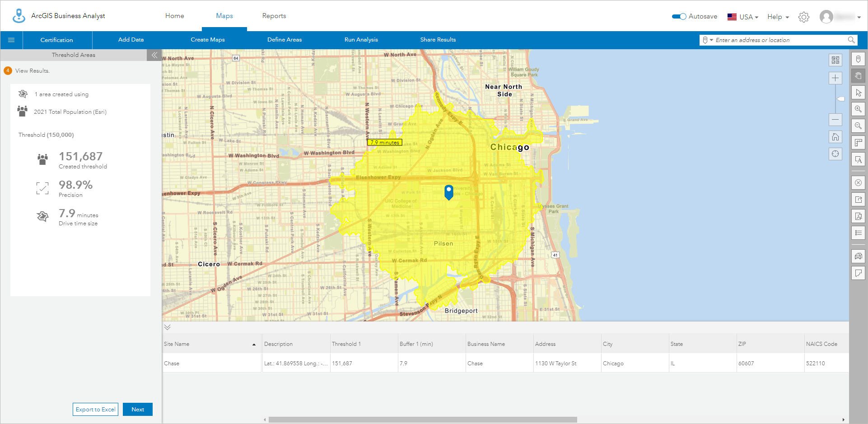The height and width of the screenshot is (424, 868).
Task: Click the ZIP column header
Action: pos(770,344)
